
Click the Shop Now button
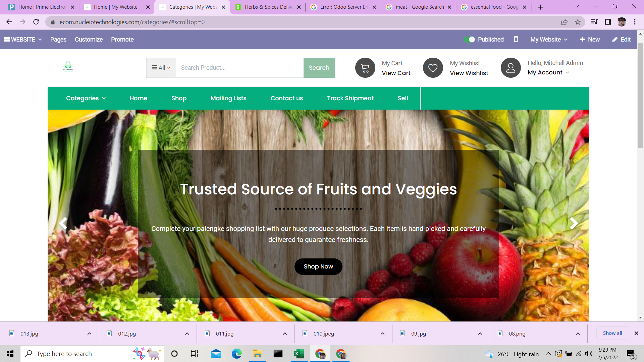[x=318, y=266]
